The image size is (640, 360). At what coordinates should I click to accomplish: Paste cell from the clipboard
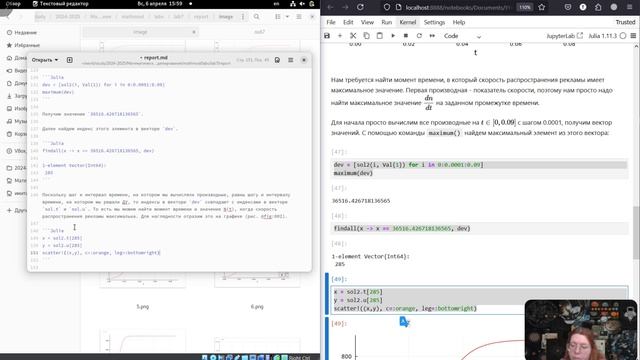(x=380, y=36)
